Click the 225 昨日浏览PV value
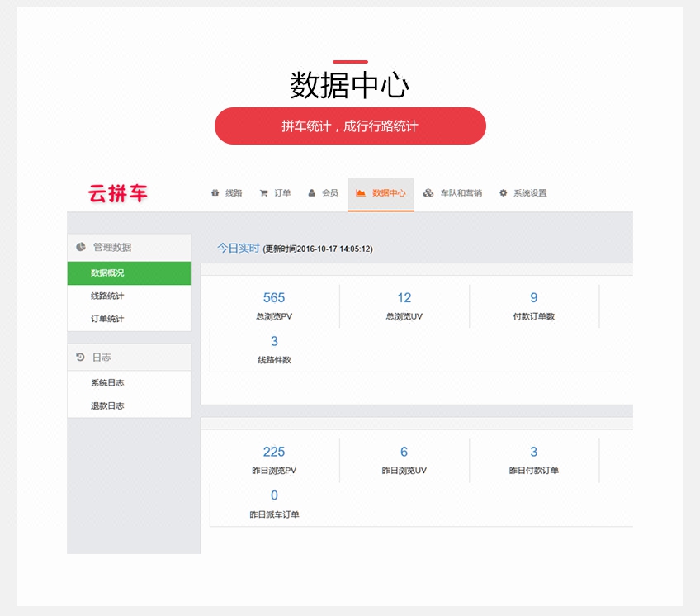The image size is (700, 616). click(x=274, y=452)
